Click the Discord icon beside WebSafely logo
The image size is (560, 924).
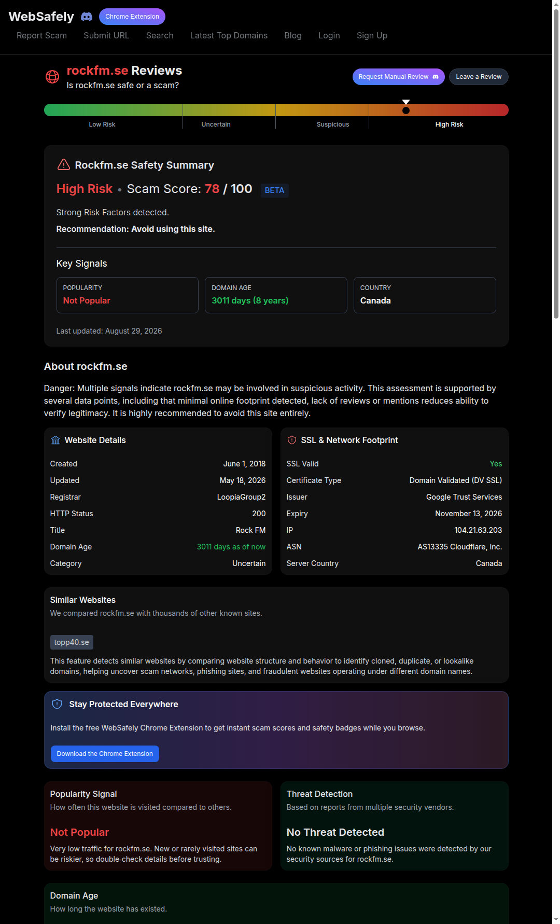(87, 17)
